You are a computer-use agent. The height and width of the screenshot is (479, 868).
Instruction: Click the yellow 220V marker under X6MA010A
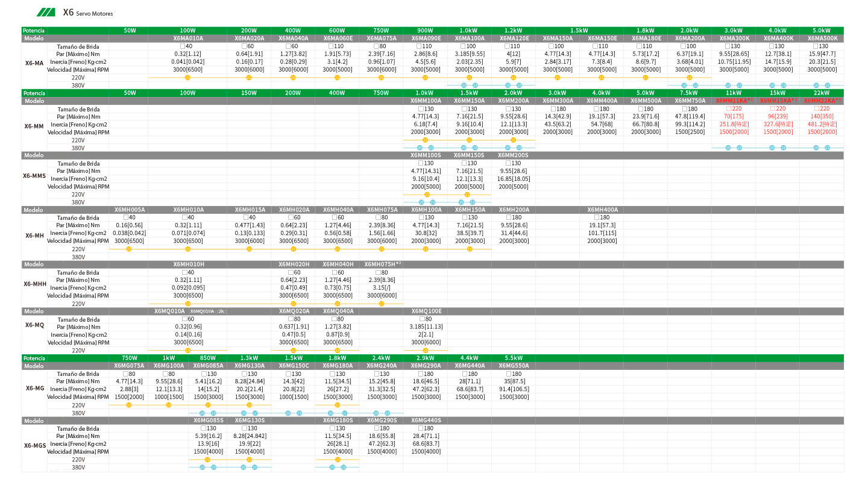(187, 77)
